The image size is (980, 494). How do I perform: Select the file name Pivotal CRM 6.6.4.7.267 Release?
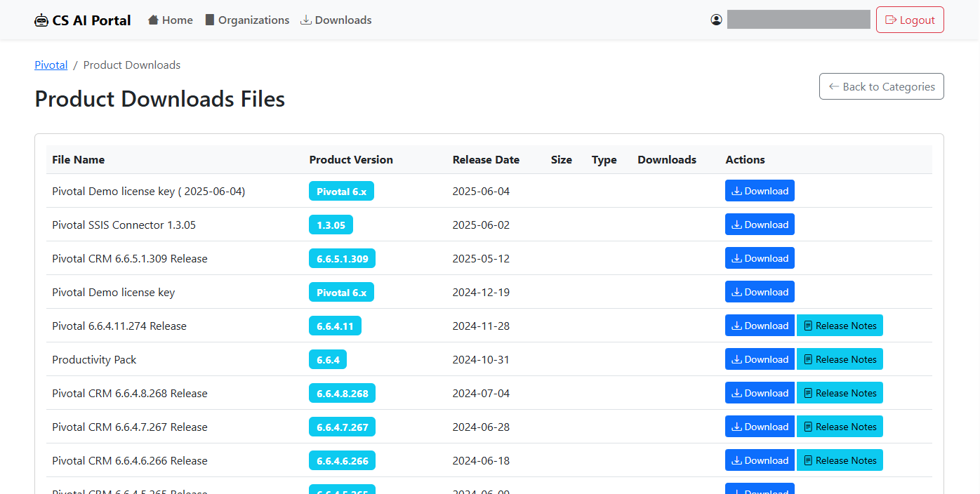tap(130, 427)
